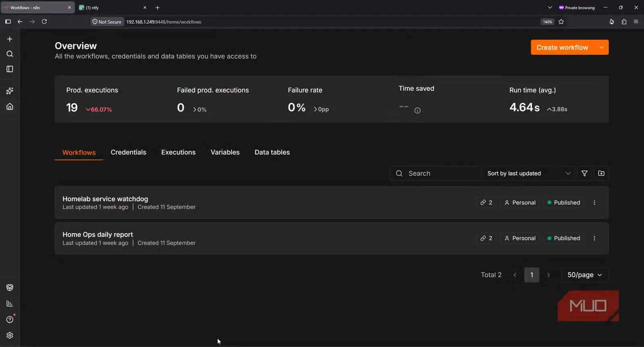Click link count badge on Homelab service watchdog

[x=486, y=203]
